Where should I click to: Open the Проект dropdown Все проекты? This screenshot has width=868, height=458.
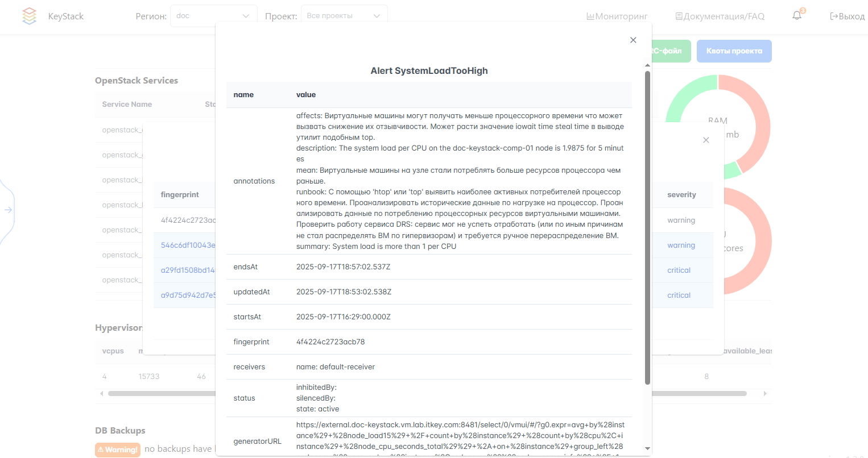pos(344,16)
